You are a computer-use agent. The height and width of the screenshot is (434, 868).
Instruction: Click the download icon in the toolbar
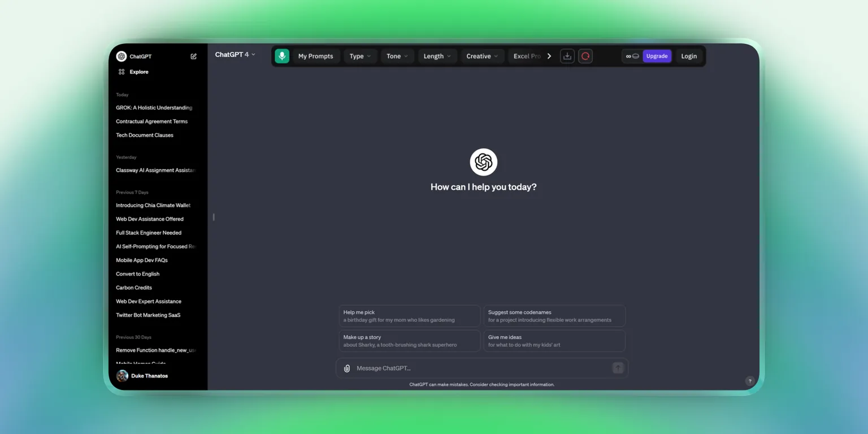pos(567,56)
